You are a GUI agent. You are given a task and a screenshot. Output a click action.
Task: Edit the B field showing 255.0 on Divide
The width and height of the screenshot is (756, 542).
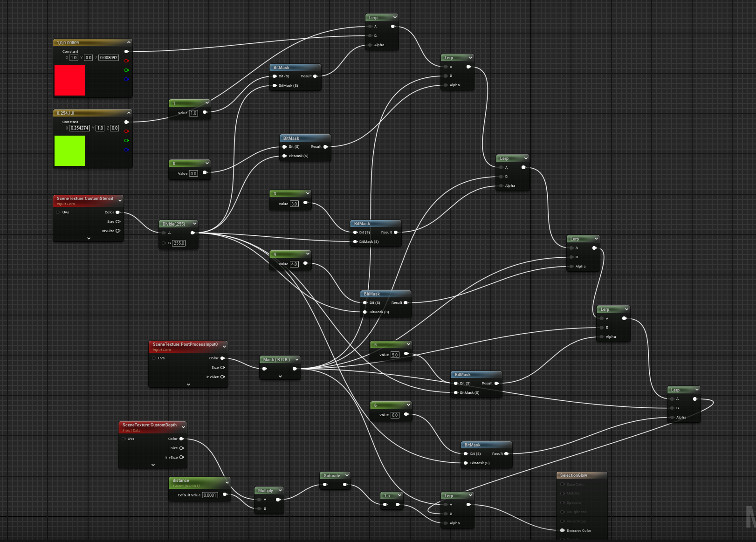(179, 243)
